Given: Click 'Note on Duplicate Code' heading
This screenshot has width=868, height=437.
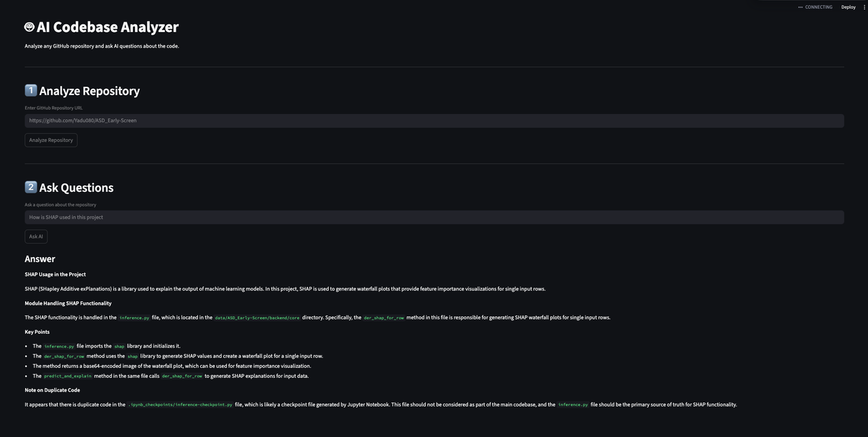Looking at the screenshot, I should coord(52,389).
